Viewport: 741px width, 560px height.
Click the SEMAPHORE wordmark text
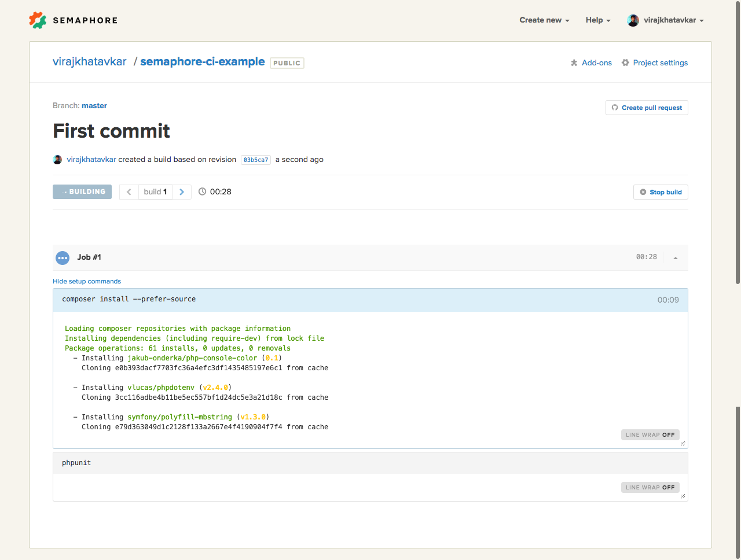pos(86,20)
